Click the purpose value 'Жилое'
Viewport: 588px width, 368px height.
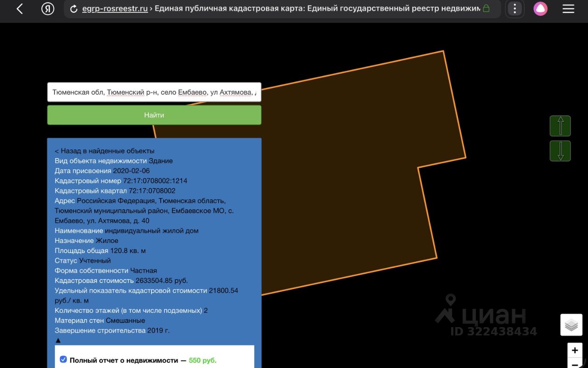[x=107, y=241]
